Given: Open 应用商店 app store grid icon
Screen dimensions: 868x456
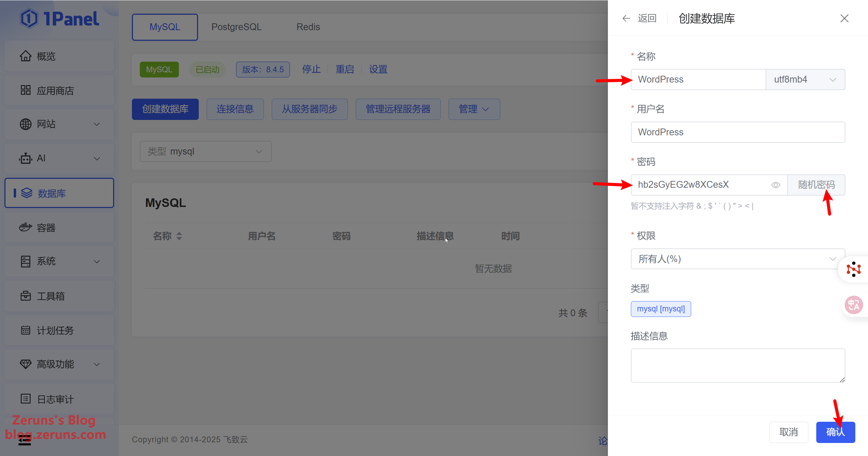Looking at the screenshot, I should pyautogui.click(x=25, y=90).
